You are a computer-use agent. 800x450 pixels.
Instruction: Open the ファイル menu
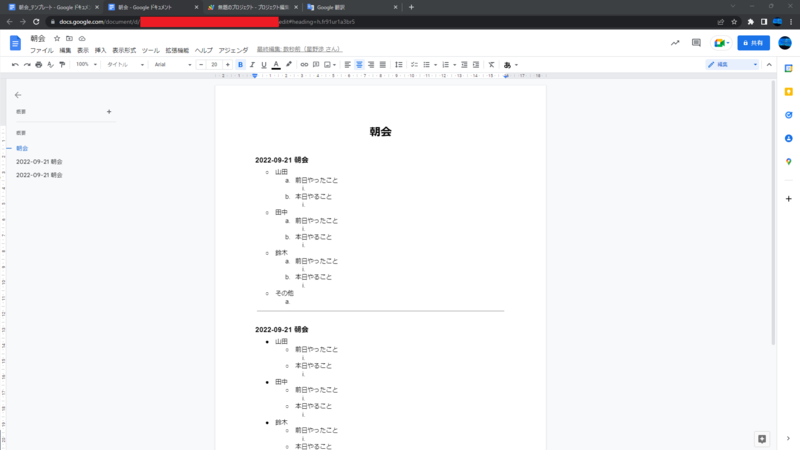(41, 51)
